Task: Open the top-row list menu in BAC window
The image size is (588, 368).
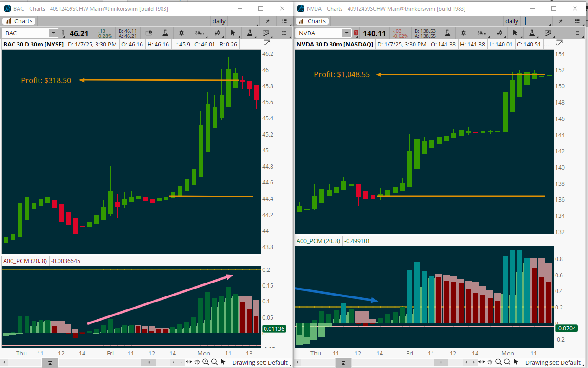Action: pyautogui.click(x=284, y=21)
